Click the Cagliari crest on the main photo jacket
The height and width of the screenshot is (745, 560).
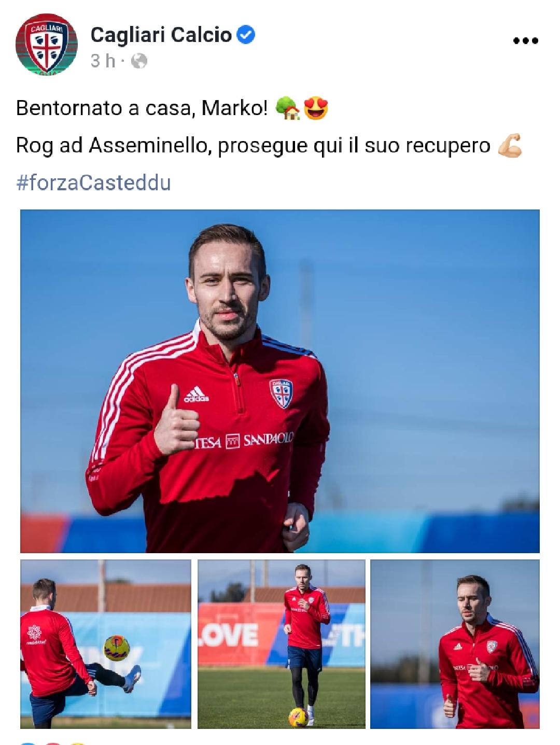pos(281,393)
